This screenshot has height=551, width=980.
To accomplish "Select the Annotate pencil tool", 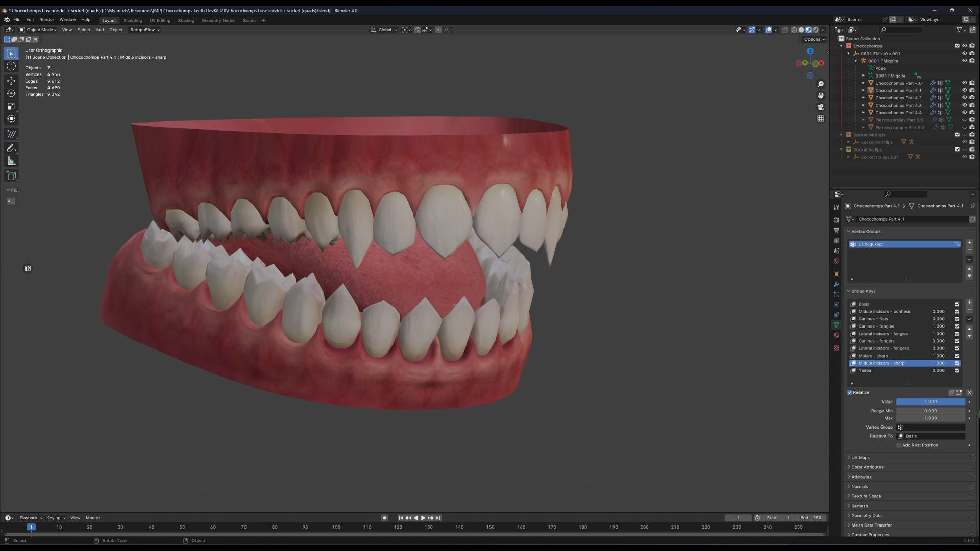I will click(11, 148).
